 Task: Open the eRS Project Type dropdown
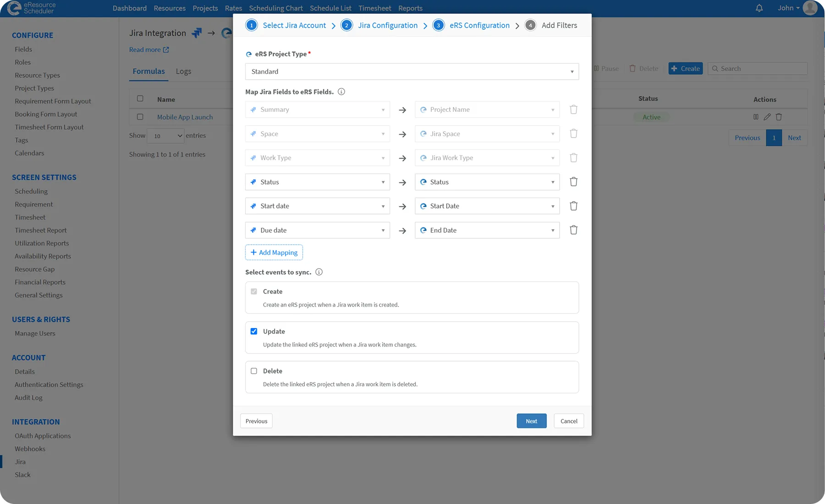click(x=412, y=71)
